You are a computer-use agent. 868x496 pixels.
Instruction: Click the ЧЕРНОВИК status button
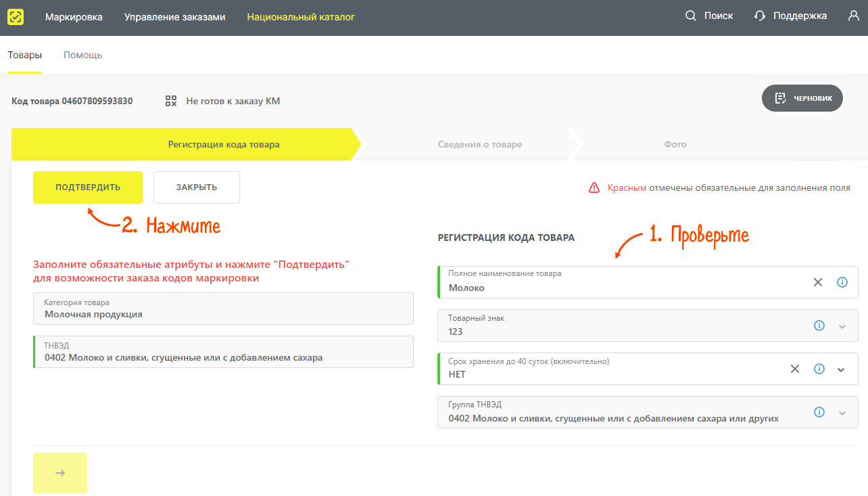[802, 98]
